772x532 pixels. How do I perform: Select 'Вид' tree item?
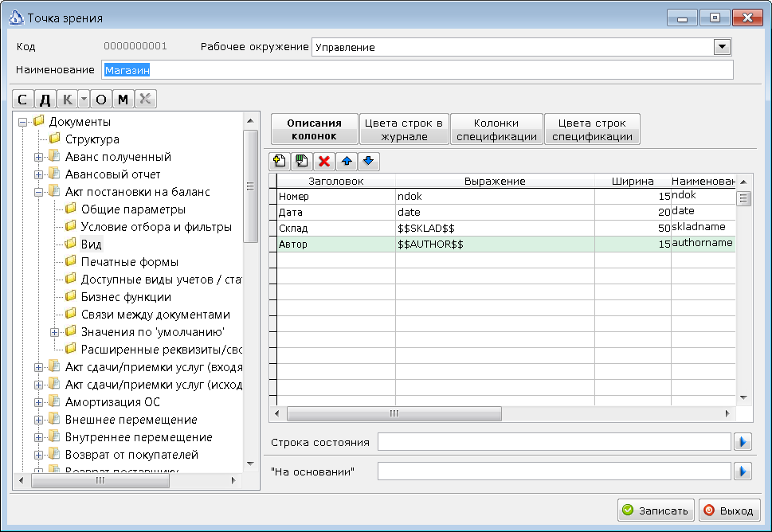pos(91,244)
